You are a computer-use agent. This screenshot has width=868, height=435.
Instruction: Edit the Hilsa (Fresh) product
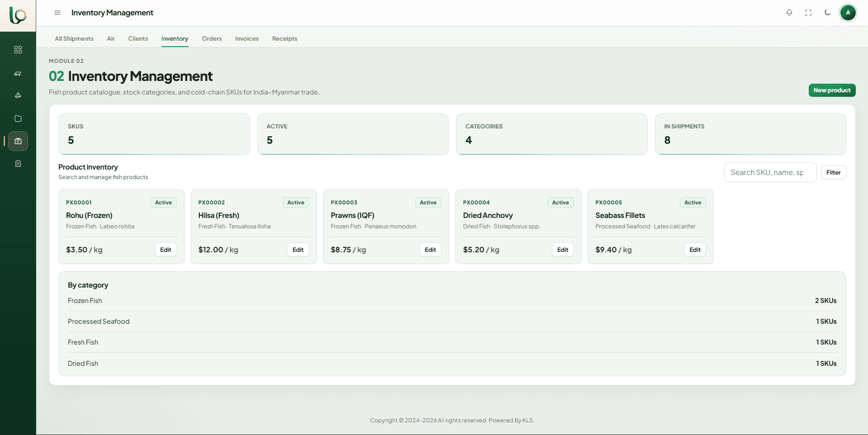pyautogui.click(x=298, y=250)
